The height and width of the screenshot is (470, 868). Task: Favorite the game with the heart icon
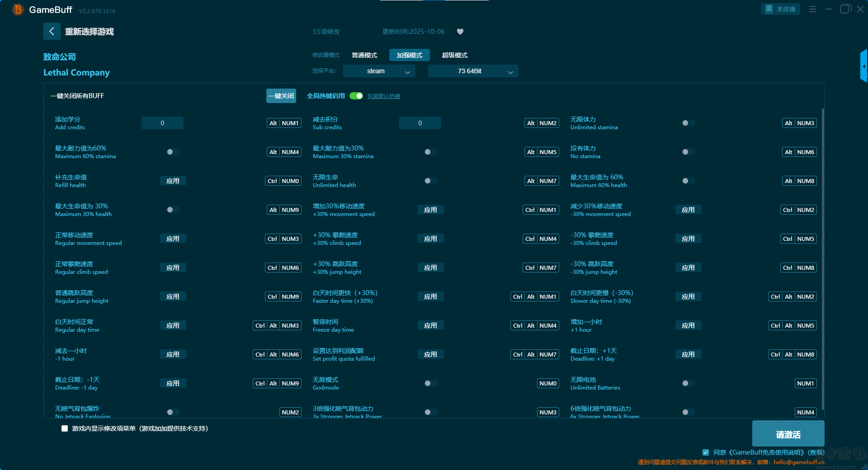(460, 32)
